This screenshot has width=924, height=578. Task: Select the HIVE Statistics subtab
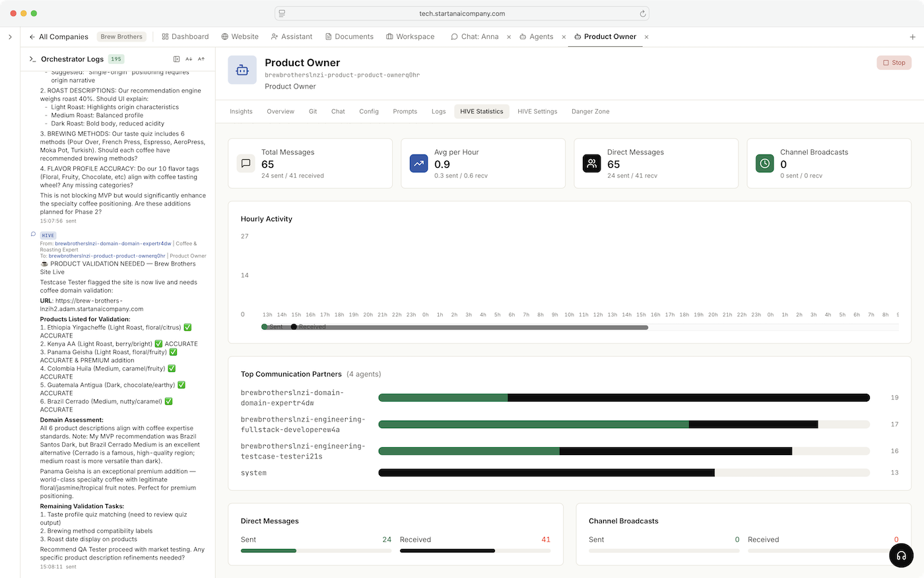(x=482, y=112)
